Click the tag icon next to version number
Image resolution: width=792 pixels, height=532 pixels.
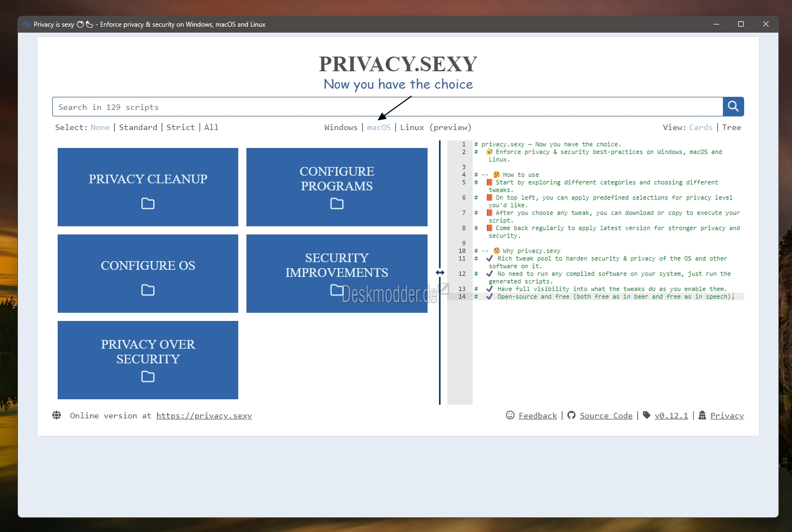(647, 415)
